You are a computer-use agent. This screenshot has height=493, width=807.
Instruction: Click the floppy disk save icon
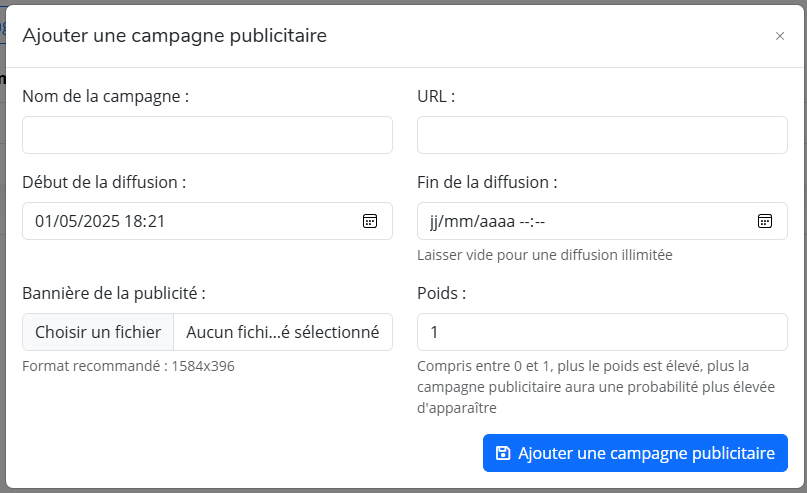click(x=503, y=453)
